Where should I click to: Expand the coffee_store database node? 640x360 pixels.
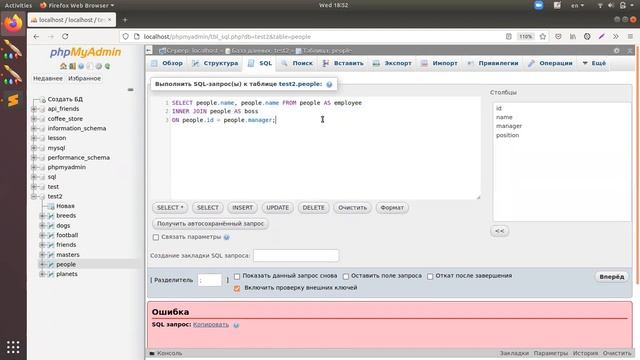[x=34, y=119]
